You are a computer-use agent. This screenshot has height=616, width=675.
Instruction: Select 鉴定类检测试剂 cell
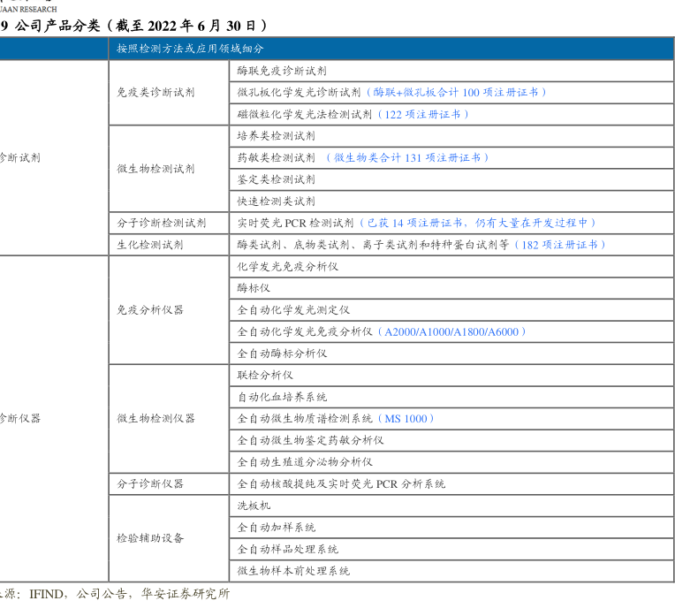[x=451, y=179]
